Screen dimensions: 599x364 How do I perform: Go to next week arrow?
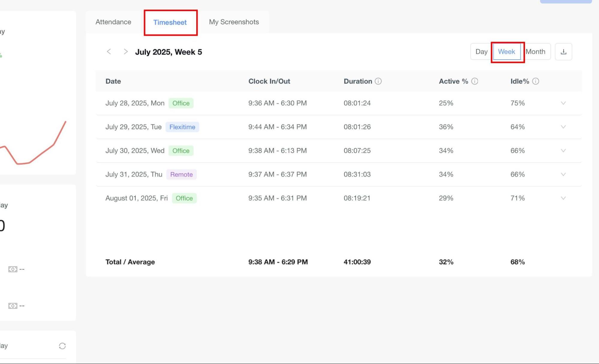[x=126, y=52]
